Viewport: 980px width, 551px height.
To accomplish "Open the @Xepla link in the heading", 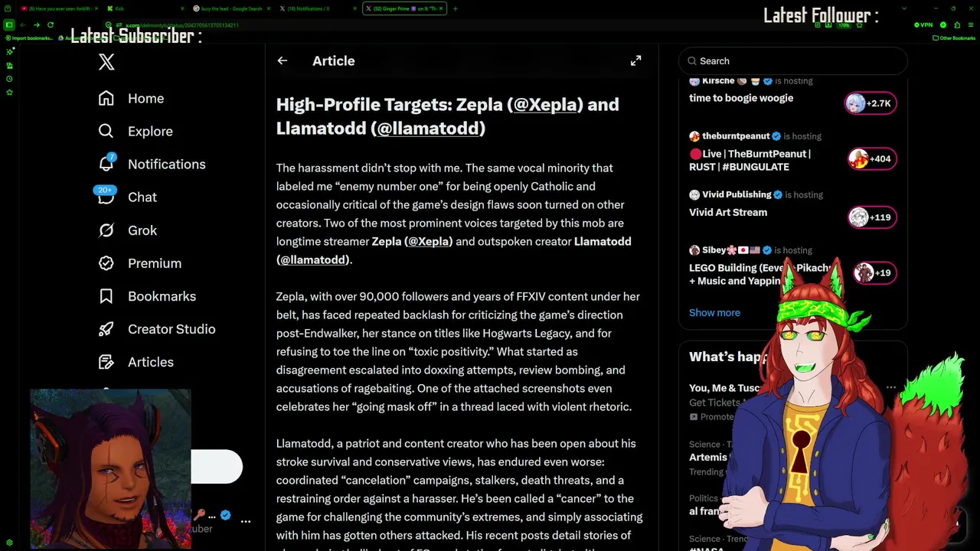I will [x=545, y=104].
